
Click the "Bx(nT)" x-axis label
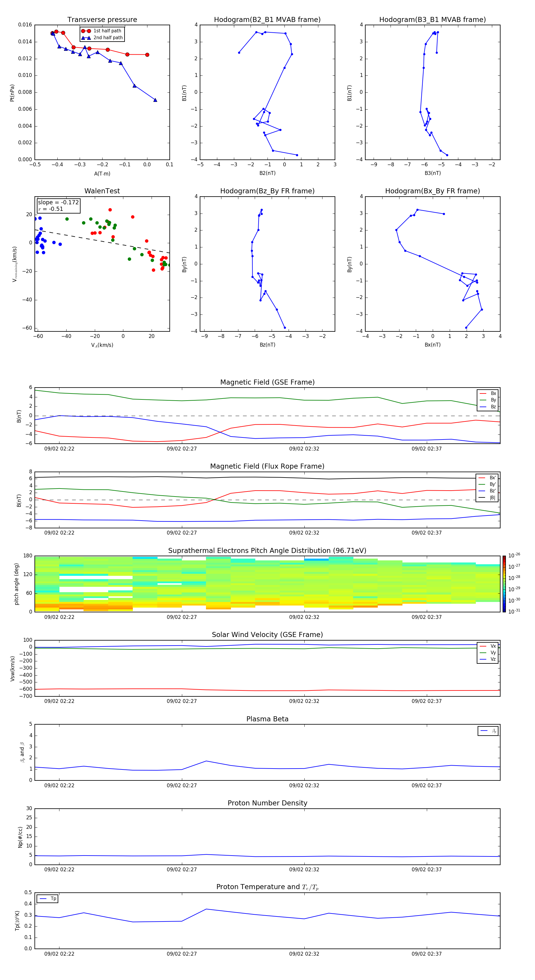(432, 345)
